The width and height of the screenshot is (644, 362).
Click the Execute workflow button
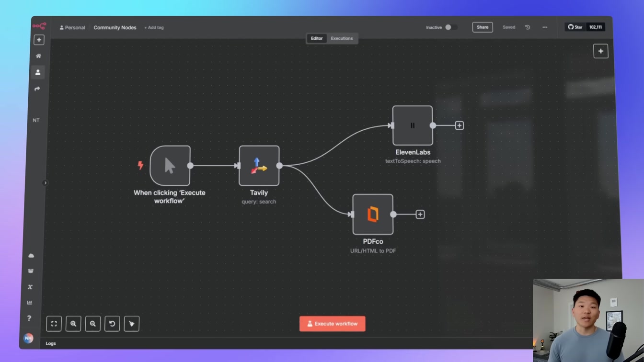(x=333, y=324)
